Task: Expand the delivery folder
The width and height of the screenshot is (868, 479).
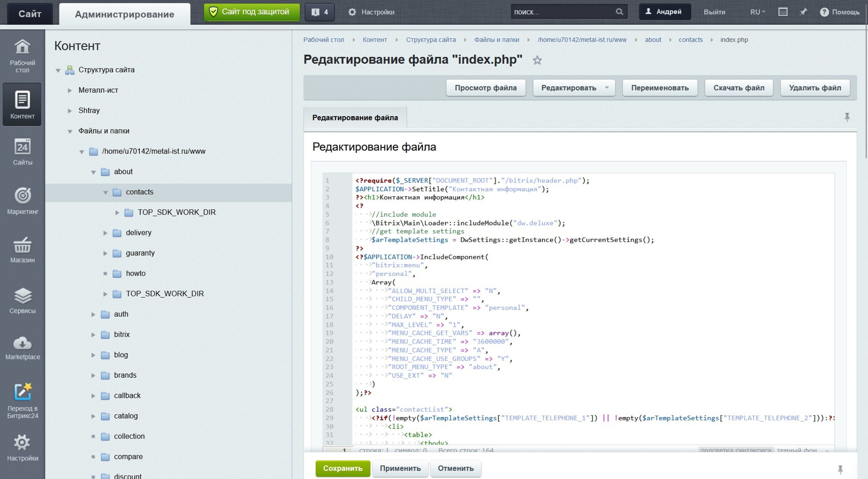Action: tap(105, 233)
